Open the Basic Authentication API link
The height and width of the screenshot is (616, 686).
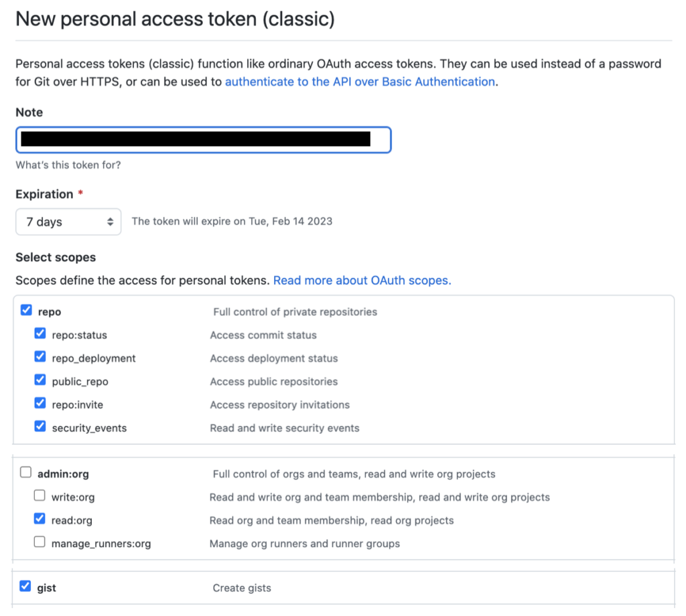coord(360,82)
